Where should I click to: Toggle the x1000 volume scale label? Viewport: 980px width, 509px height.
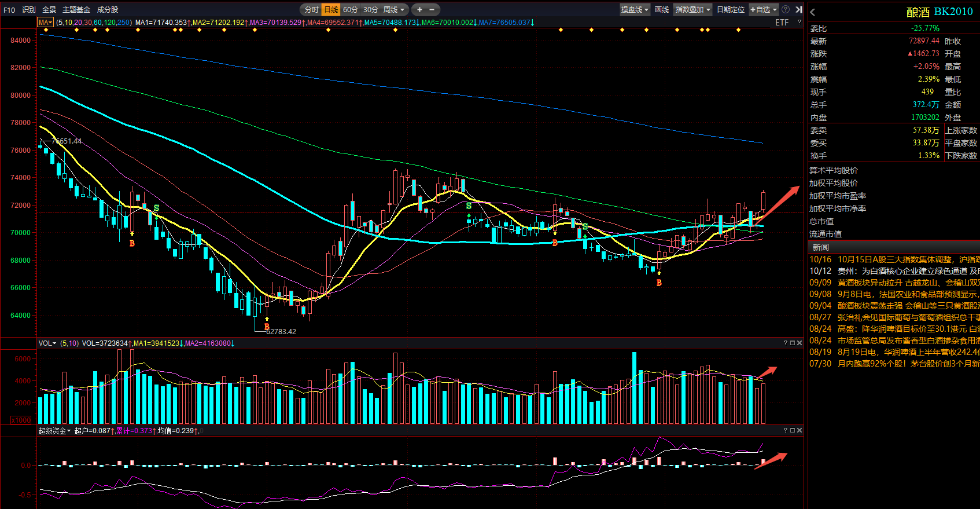[21, 420]
